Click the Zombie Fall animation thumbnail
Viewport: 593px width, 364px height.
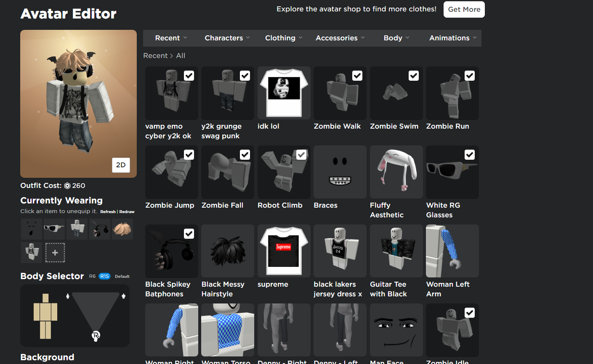click(x=228, y=172)
